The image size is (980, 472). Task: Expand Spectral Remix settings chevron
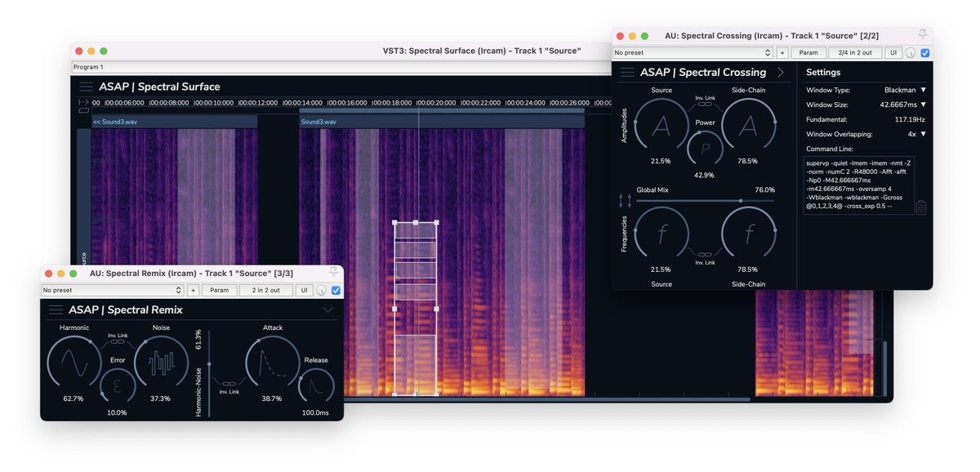point(328,310)
